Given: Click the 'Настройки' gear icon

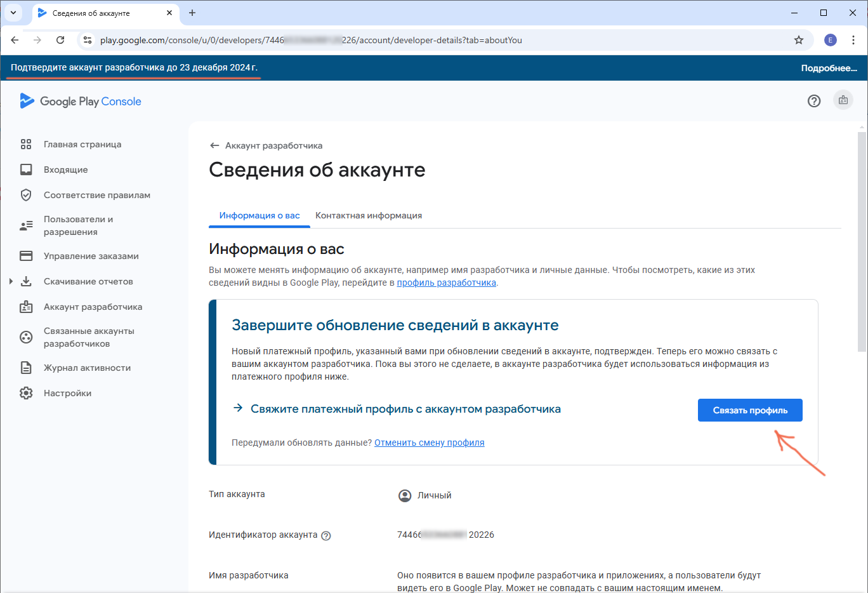Looking at the screenshot, I should [x=26, y=393].
